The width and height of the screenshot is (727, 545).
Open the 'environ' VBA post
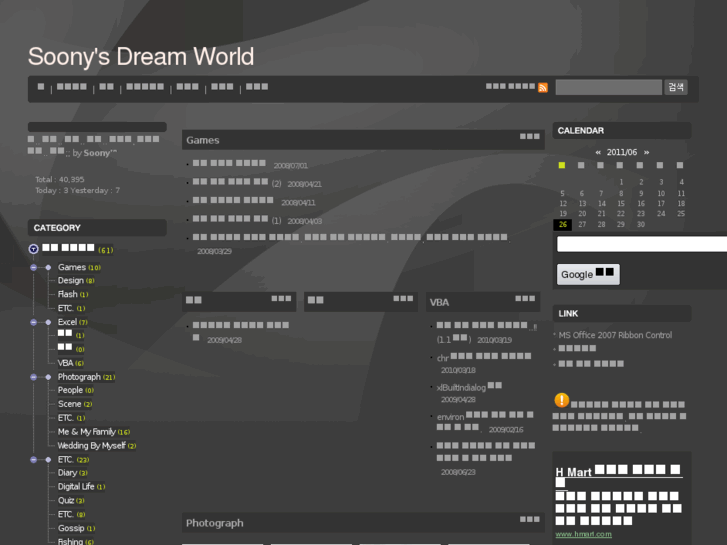coord(485,421)
